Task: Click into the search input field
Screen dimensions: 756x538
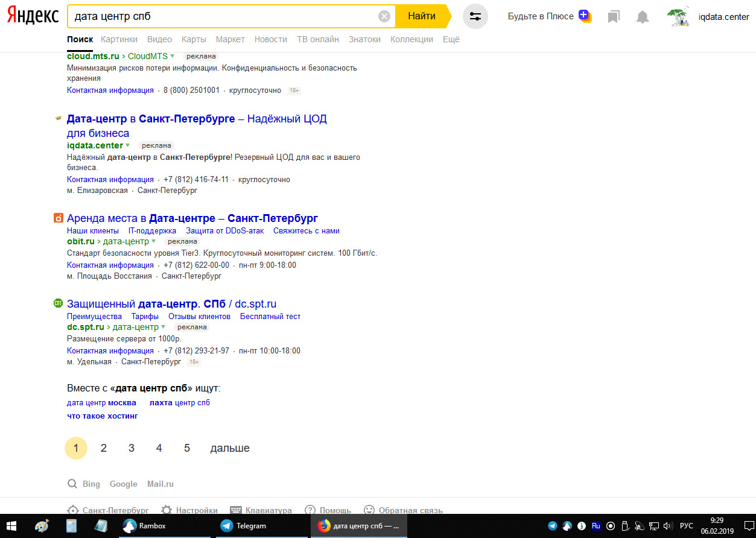Action: pyautogui.click(x=223, y=16)
